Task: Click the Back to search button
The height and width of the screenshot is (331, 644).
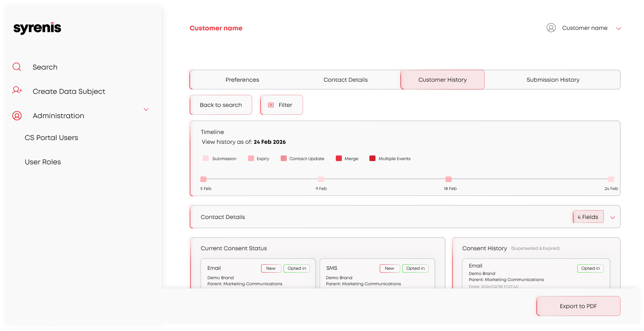Action: [220, 105]
